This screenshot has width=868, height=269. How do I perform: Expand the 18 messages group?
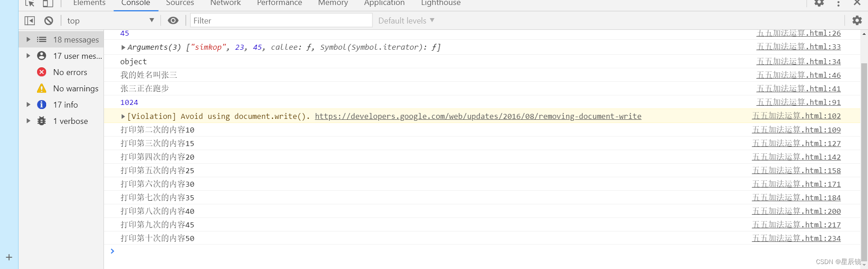28,40
